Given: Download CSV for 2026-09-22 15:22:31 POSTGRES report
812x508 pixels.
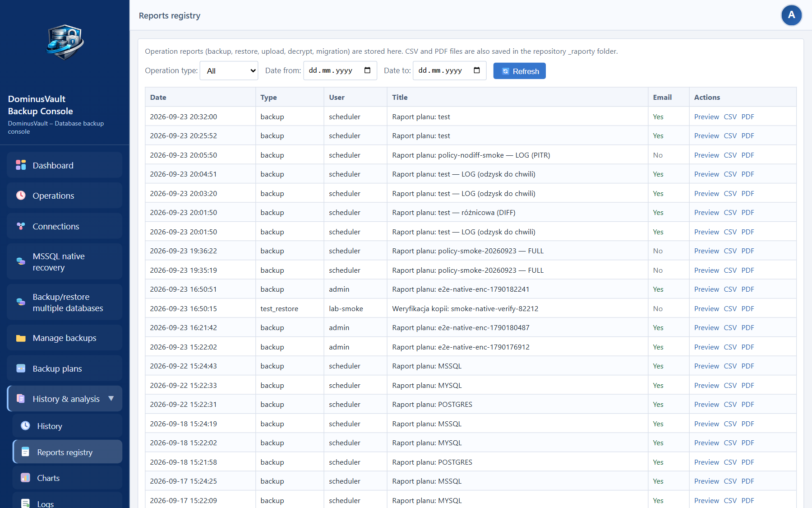Looking at the screenshot, I should tap(730, 404).
